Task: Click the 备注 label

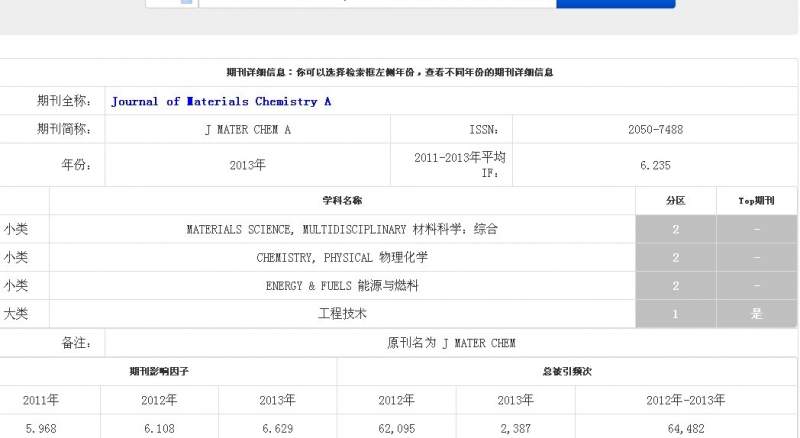Action: (76, 343)
